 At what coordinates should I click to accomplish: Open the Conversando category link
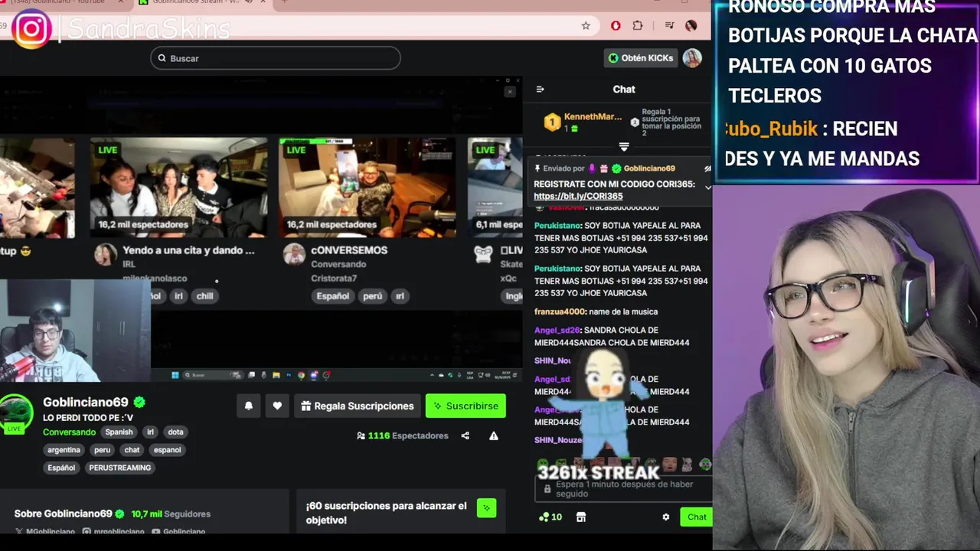click(x=69, y=432)
